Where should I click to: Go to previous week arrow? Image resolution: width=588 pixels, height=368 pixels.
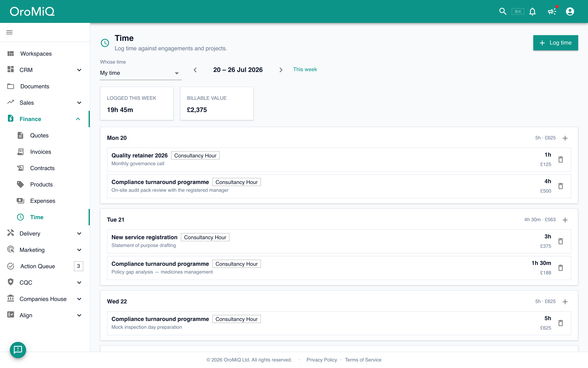(x=195, y=70)
